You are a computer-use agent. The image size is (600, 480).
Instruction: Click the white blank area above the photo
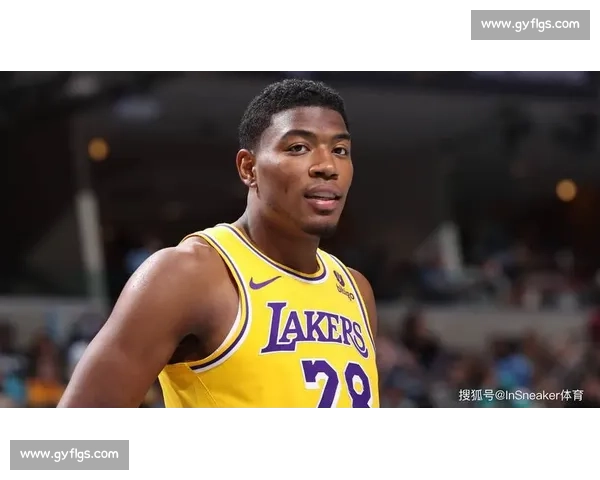click(x=250, y=30)
